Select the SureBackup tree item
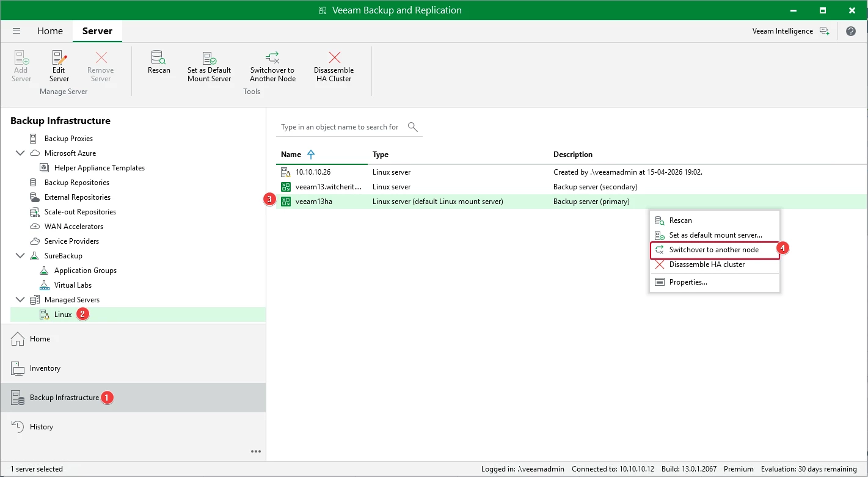Image resolution: width=868 pixels, height=477 pixels. pyautogui.click(x=64, y=256)
